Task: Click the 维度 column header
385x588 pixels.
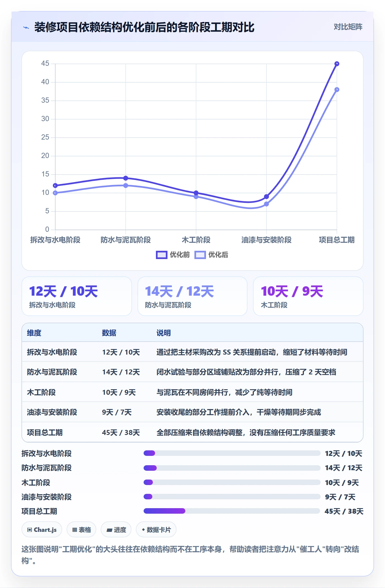Action: pyautogui.click(x=34, y=333)
